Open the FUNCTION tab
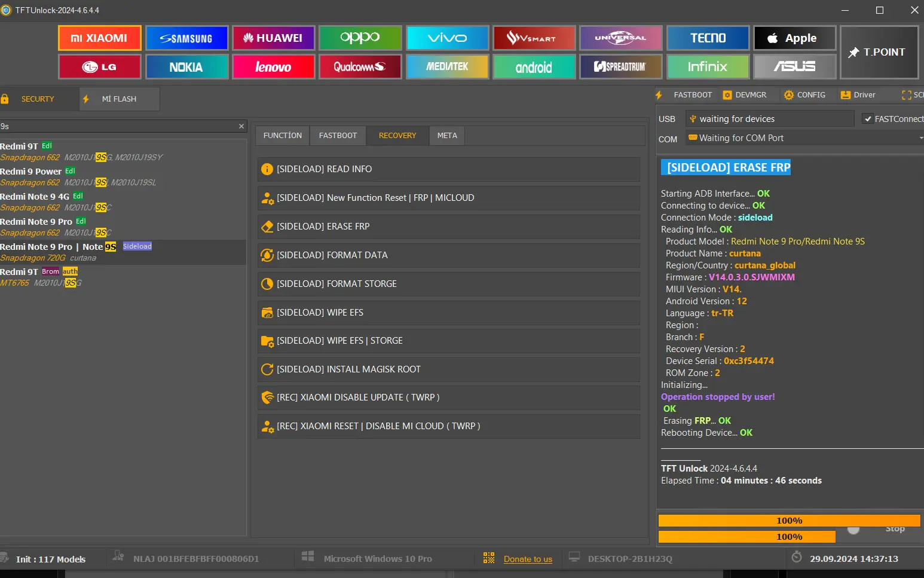The image size is (924, 578). point(283,136)
